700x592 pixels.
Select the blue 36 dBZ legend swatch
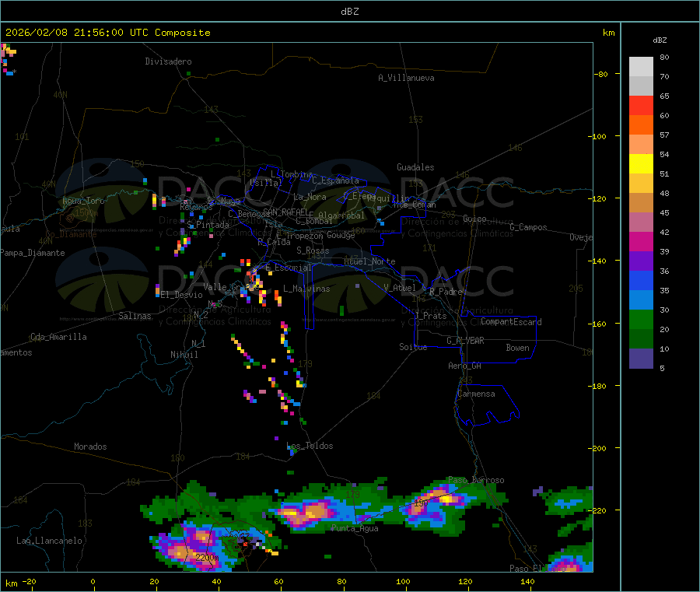tap(641, 280)
